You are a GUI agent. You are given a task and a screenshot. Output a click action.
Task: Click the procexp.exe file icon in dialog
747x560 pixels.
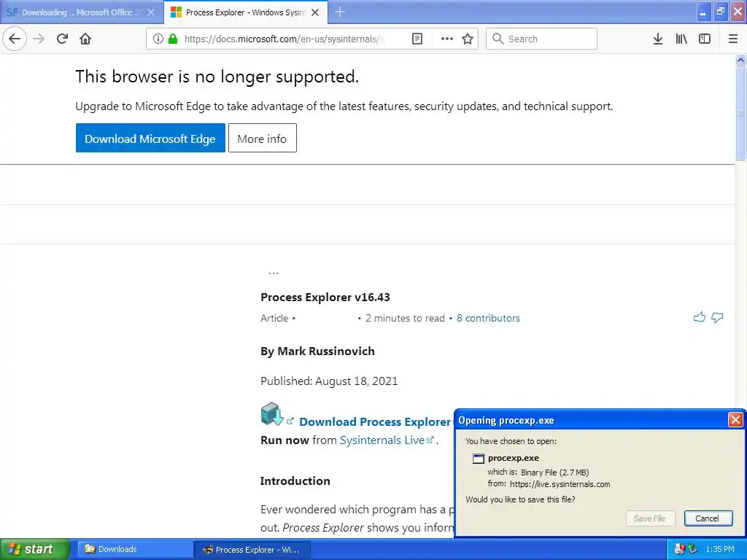(479, 458)
